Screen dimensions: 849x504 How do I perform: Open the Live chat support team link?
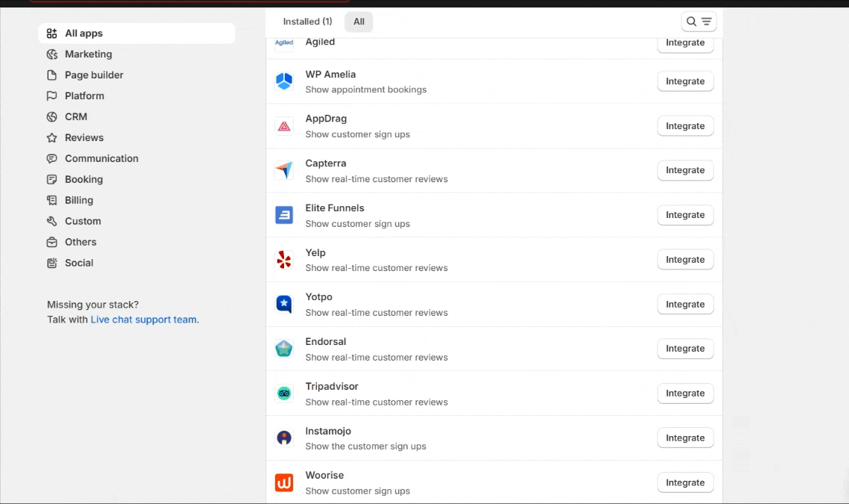(x=144, y=320)
